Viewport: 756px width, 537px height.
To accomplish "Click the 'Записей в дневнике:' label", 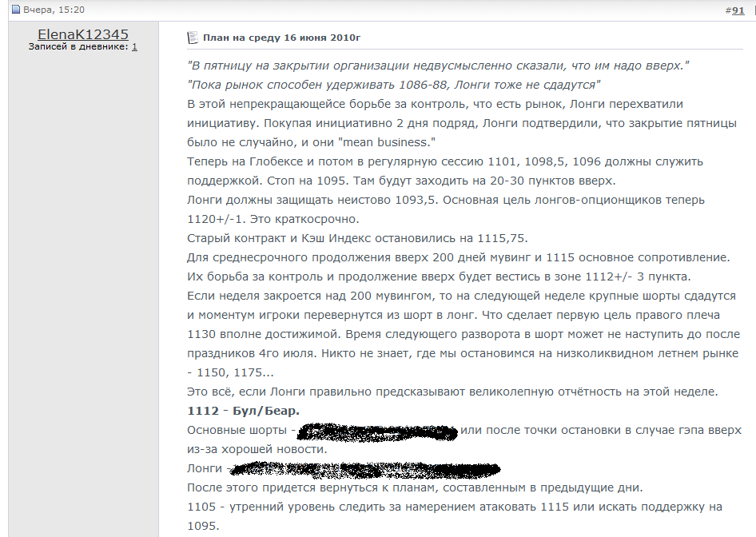I will click(x=78, y=47).
